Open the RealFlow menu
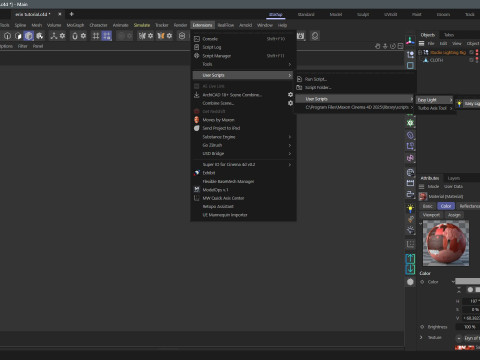The image size is (480, 360). pos(226,25)
